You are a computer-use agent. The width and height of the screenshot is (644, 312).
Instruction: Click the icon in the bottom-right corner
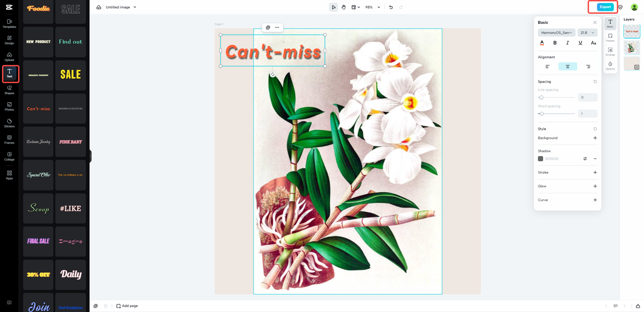[638, 306]
